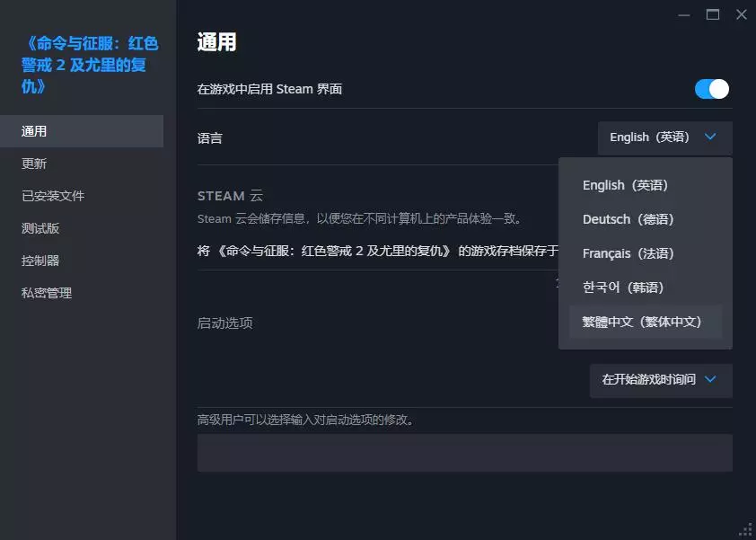Viewport: 756px width, 540px height.
Task: Select Deutsch (德语) from the language list
Action: (x=645, y=219)
